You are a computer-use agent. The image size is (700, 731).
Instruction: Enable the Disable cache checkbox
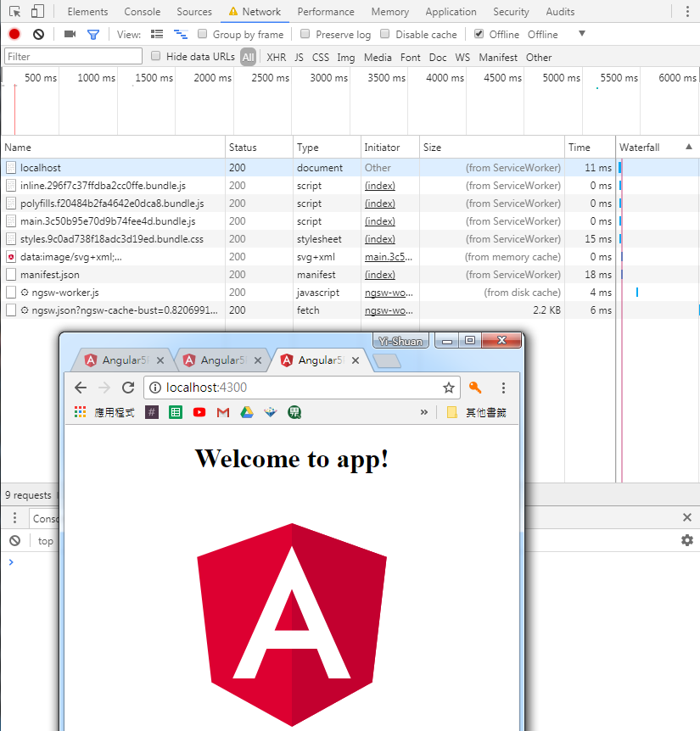(384, 34)
